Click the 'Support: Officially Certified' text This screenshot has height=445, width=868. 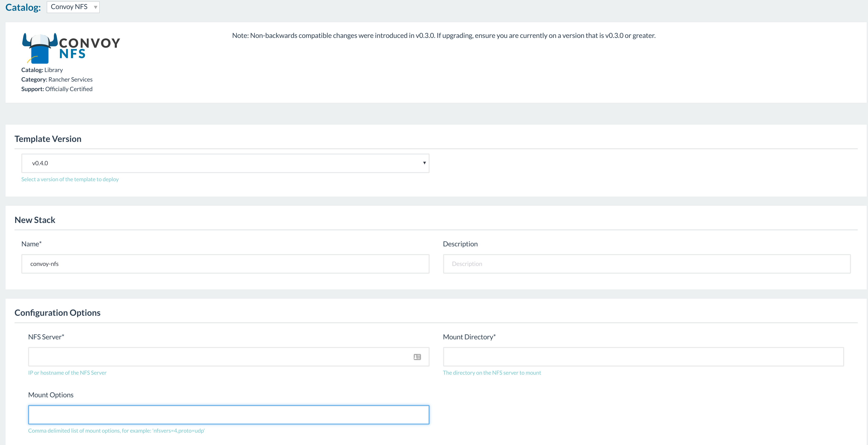click(57, 89)
